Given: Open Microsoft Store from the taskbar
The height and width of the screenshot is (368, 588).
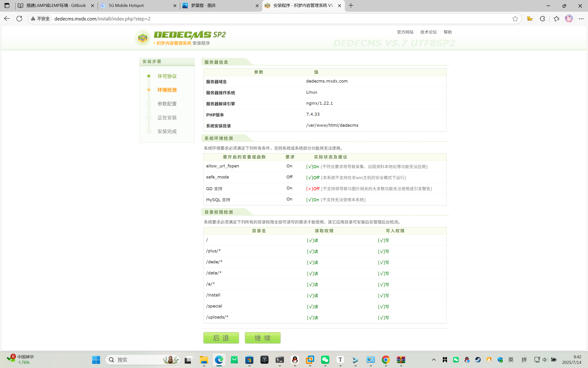Looking at the screenshot, I should (249, 360).
